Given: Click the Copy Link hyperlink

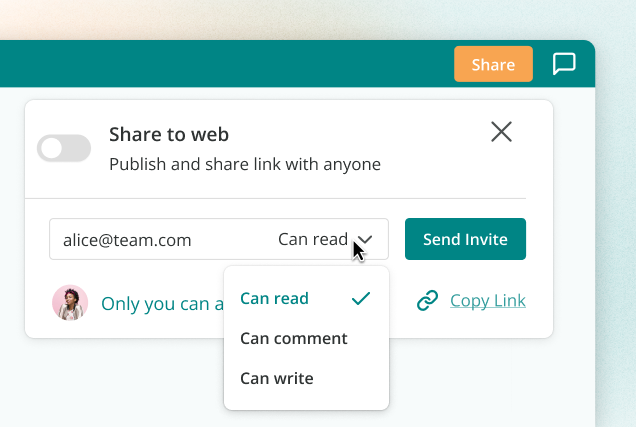Looking at the screenshot, I should tap(488, 300).
